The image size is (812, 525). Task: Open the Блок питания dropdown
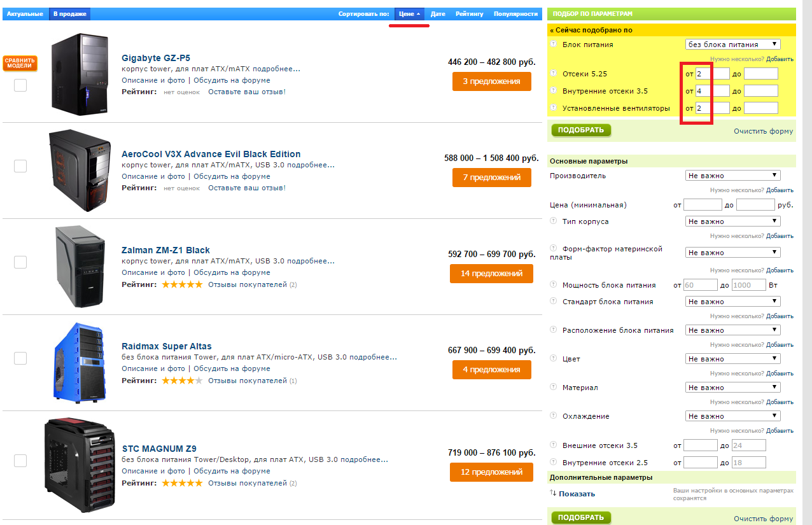[733, 45]
